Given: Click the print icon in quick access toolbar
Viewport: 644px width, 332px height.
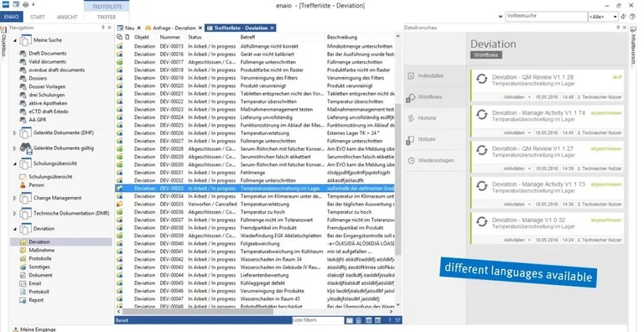Looking at the screenshot, I should point(25,5).
